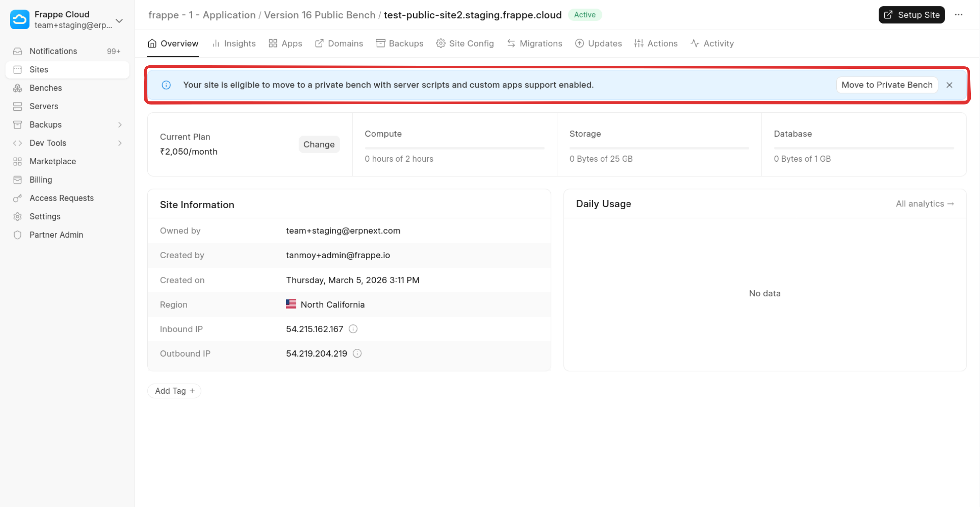Click the Change plan button

[318, 145]
